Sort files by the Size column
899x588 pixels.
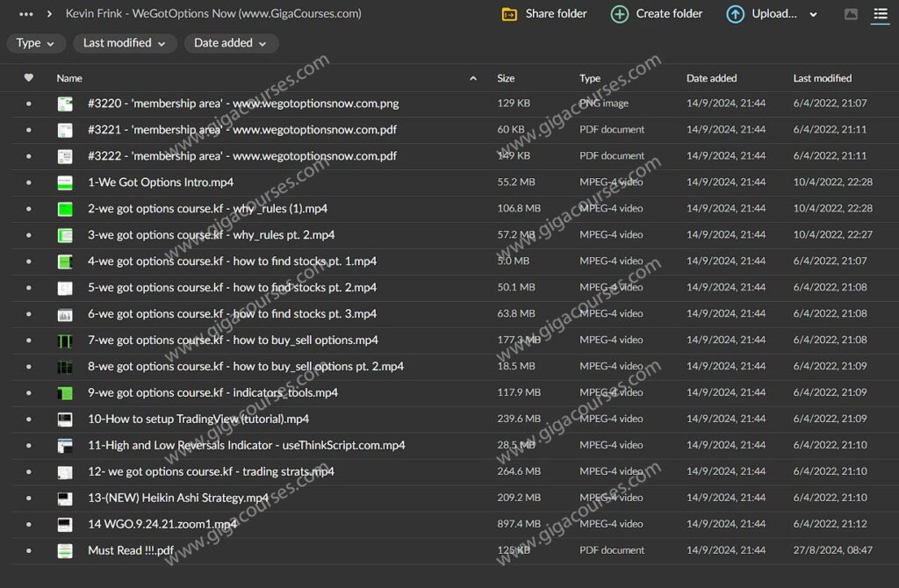pos(506,78)
